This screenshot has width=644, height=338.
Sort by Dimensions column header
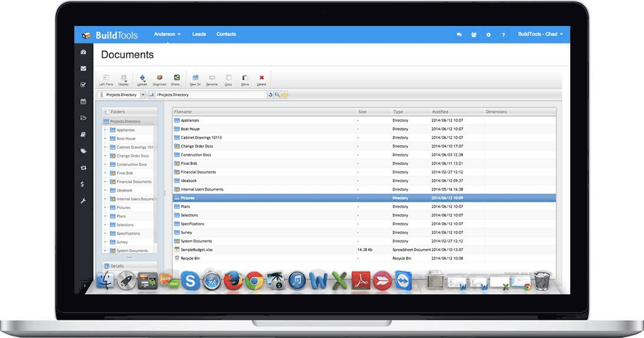tap(520, 111)
